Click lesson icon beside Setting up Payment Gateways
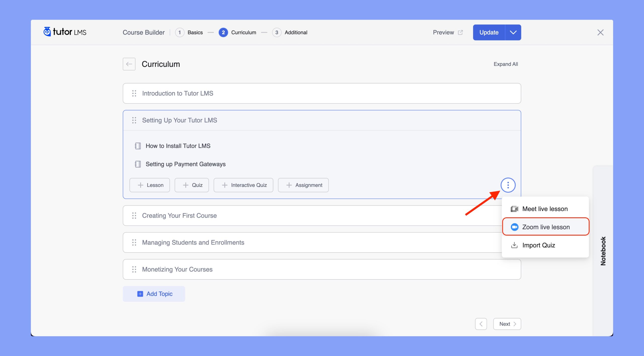The width and height of the screenshot is (644, 356). point(138,164)
